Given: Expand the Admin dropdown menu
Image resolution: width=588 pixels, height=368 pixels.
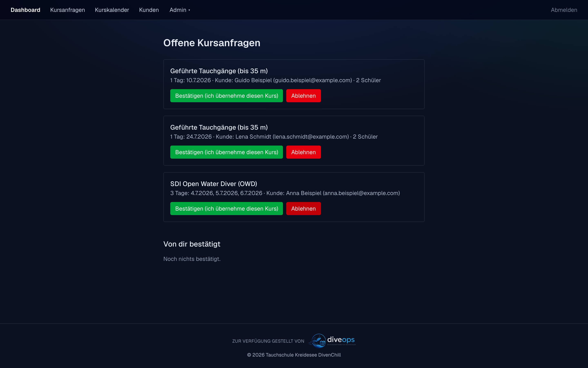Looking at the screenshot, I should 180,10.
